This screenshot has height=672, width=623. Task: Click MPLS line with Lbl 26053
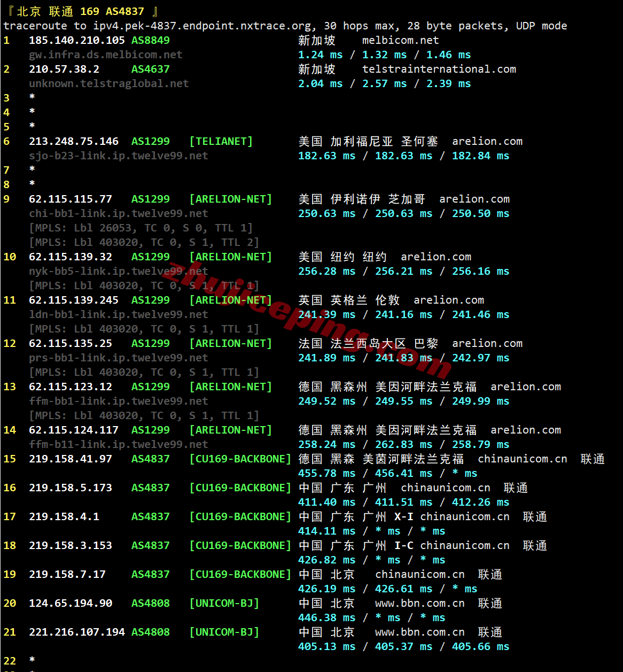(141, 228)
